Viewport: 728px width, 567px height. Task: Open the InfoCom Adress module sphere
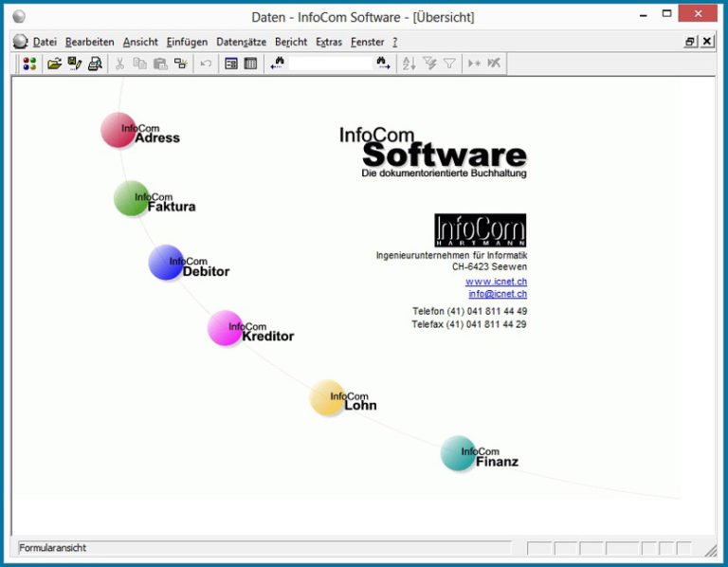pos(118,130)
